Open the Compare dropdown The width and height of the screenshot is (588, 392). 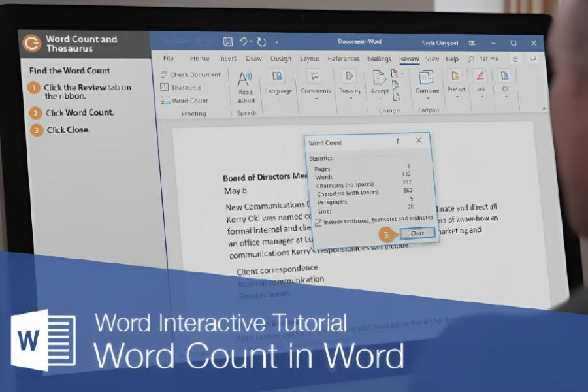click(x=427, y=85)
